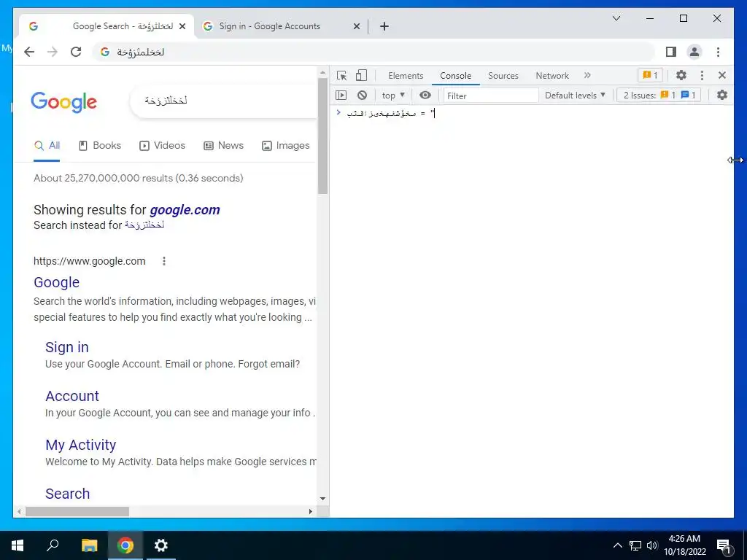Viewport: 747px width, 560px height.
Task: Close the Google Search tab
Action: 182,27
